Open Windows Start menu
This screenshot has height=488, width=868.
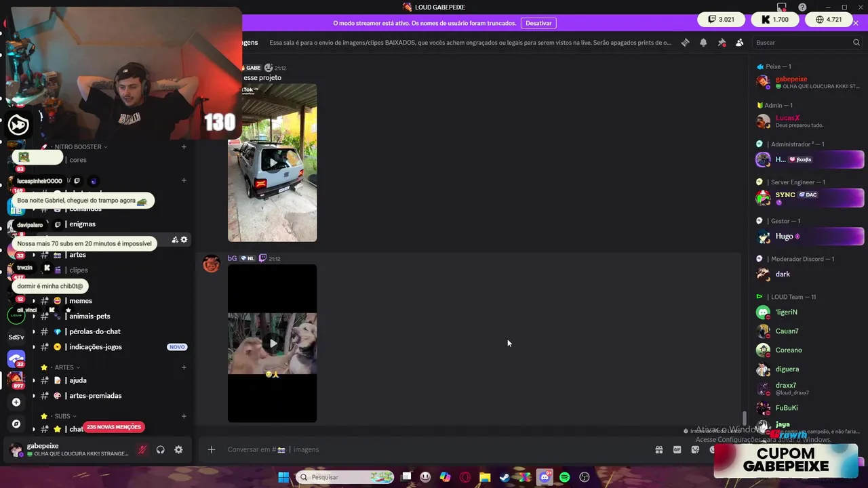point(283,477)
